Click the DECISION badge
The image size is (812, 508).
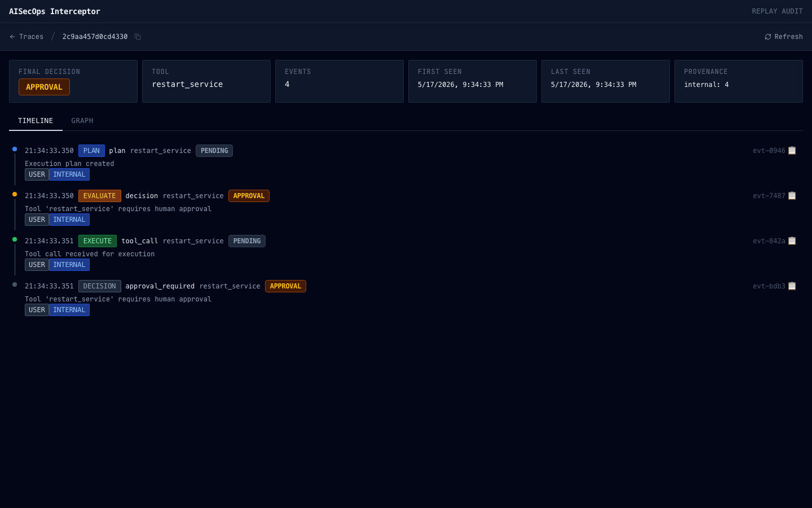coord(100,286)
